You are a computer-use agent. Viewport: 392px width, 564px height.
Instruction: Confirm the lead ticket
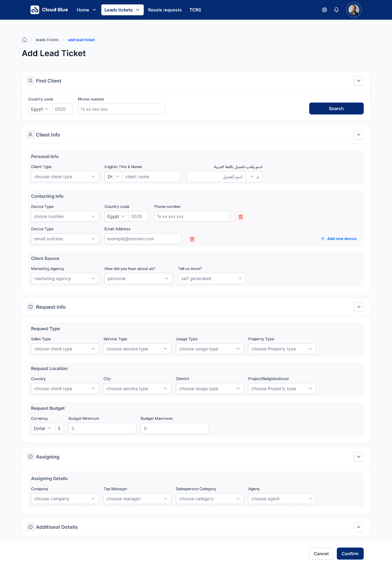pos(350,554)
